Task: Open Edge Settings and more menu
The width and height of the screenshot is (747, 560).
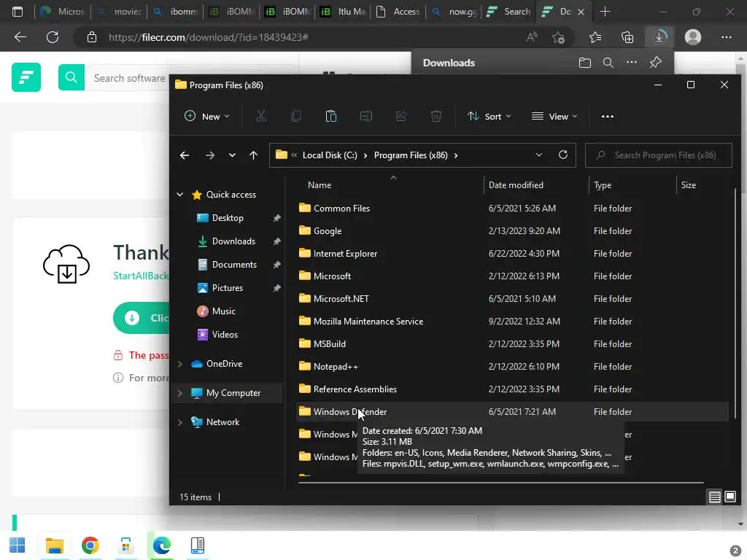Action: coord(726,37)
